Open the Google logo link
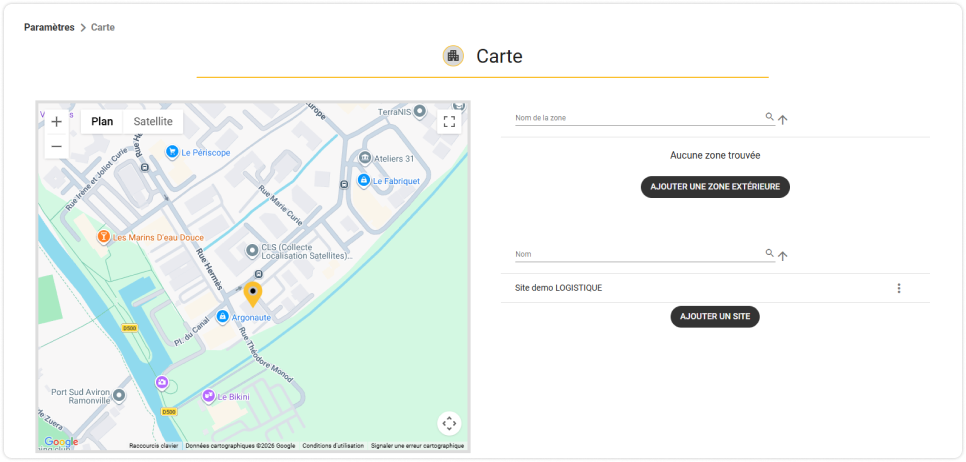966x462 pixels. (x=61, y=442)
